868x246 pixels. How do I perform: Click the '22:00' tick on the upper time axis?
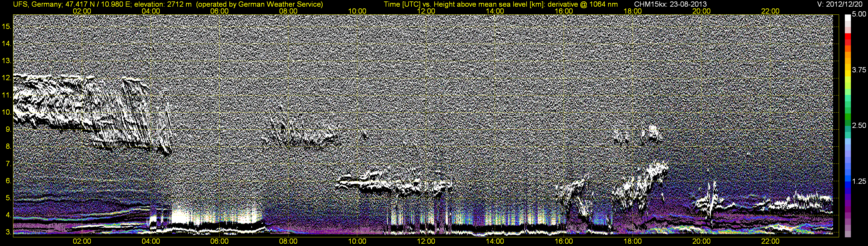click(x=770, y=11)
